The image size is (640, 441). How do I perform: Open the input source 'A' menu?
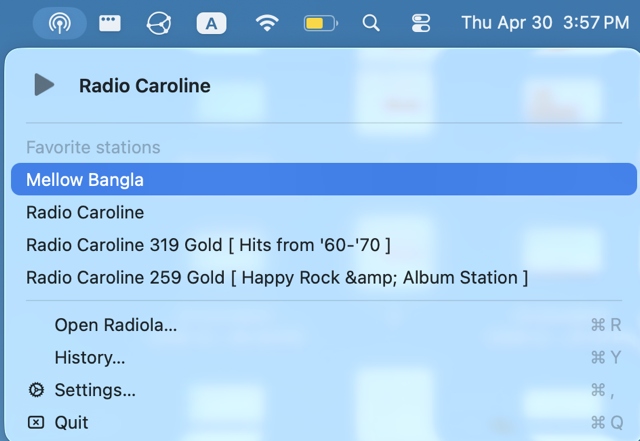coord(211,23)
